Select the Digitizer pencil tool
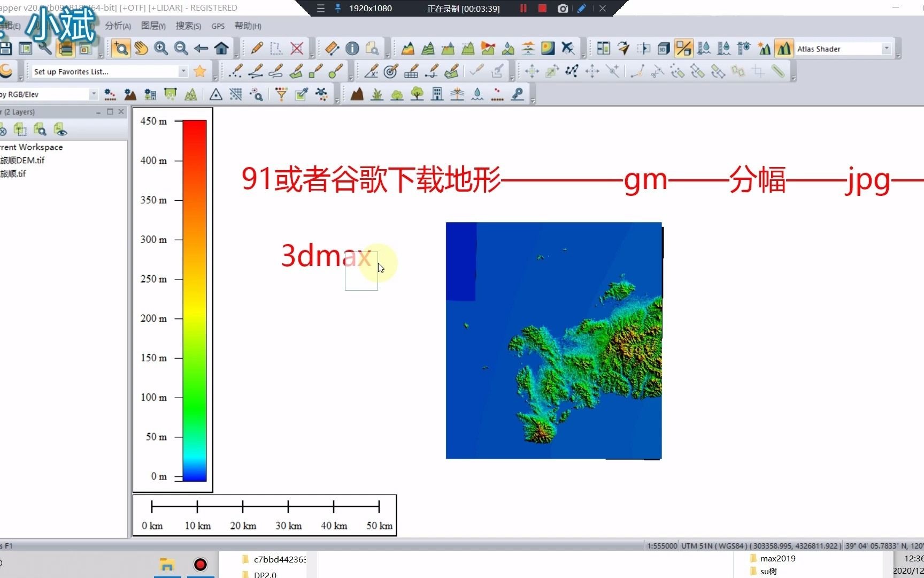This screenshot has width=924, height=578. tap(257, 49)
